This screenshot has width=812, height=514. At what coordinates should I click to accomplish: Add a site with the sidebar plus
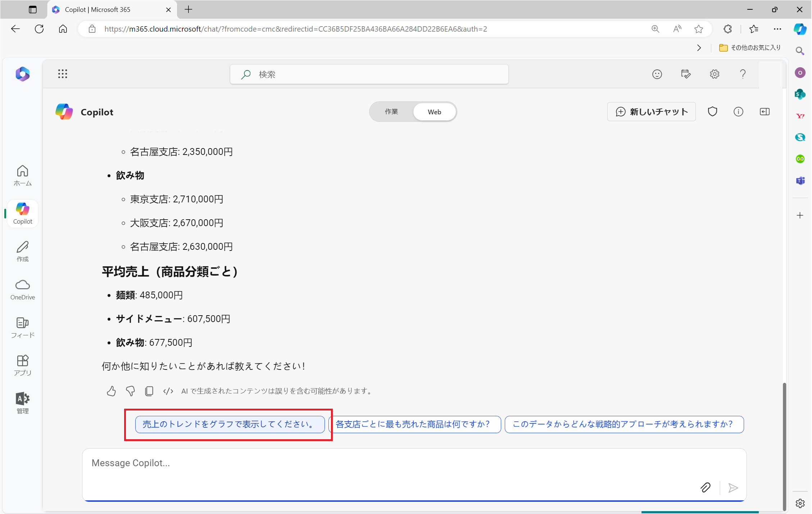tap(800, 215)
